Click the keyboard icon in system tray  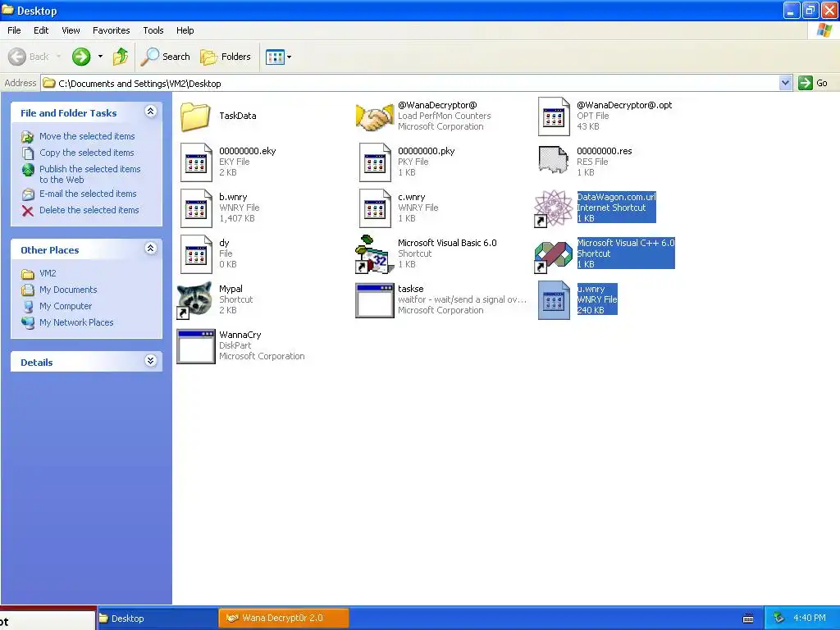(x=748, y=619)
